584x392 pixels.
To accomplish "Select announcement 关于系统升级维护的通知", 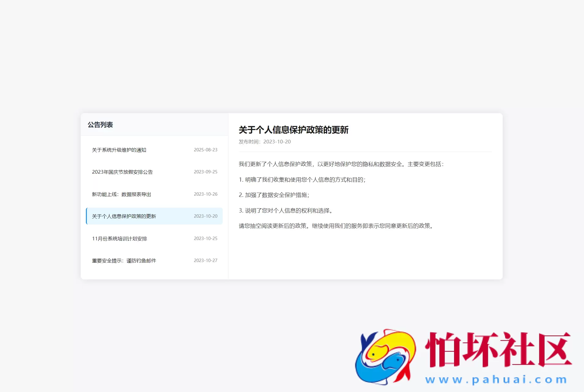I will (x=120, y=150).
